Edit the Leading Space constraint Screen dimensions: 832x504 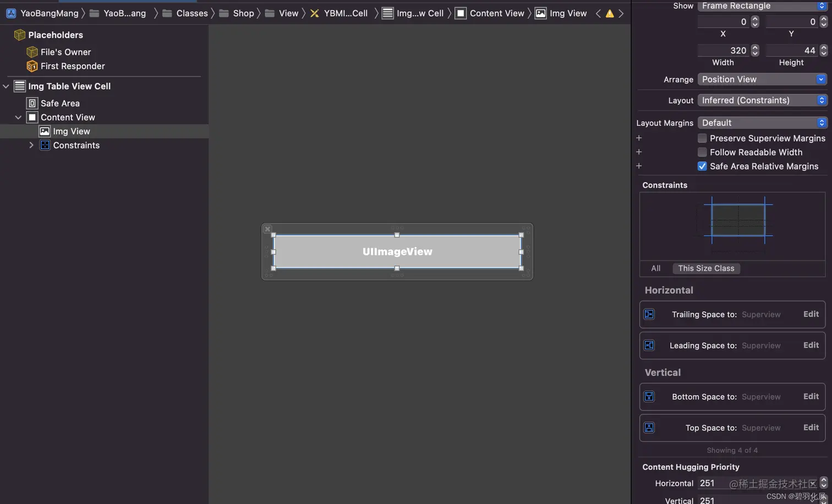click(x=811, y=345)
